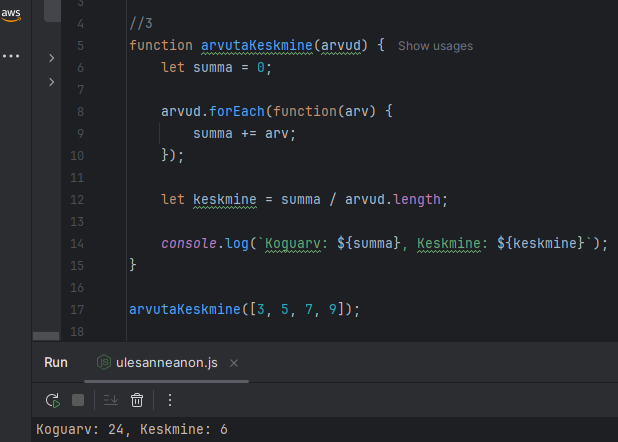Place cursor on the console.log line
Viewport: 618px width, 442px height.
click(380, 243)
